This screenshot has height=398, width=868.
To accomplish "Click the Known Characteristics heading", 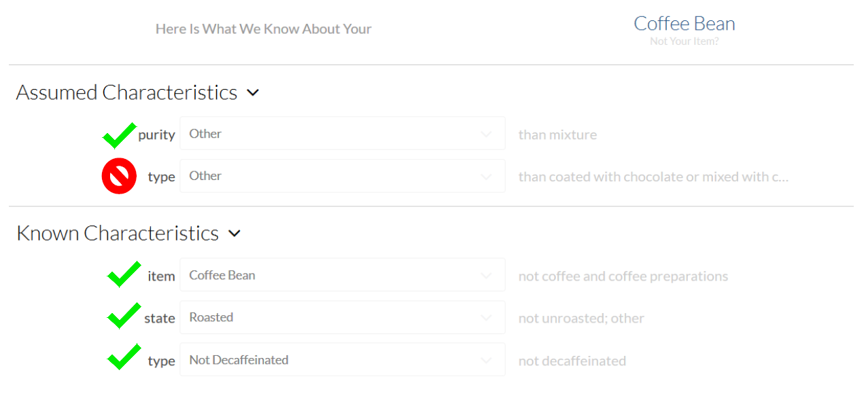I will [118, 233].
